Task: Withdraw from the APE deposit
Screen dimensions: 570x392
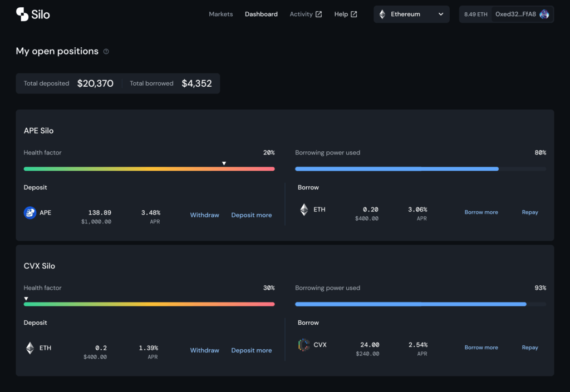Action: point(205,215)
